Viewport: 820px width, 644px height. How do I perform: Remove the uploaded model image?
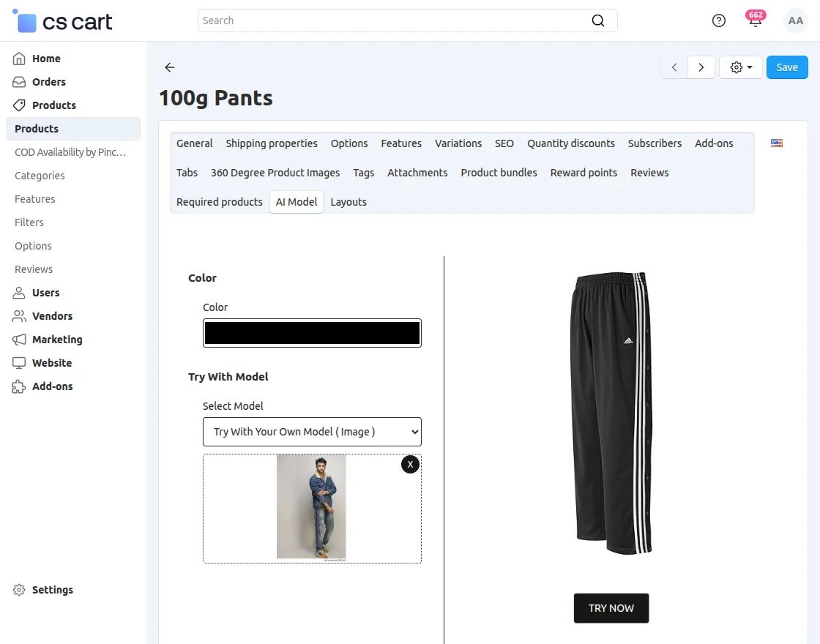pos(410,464)
